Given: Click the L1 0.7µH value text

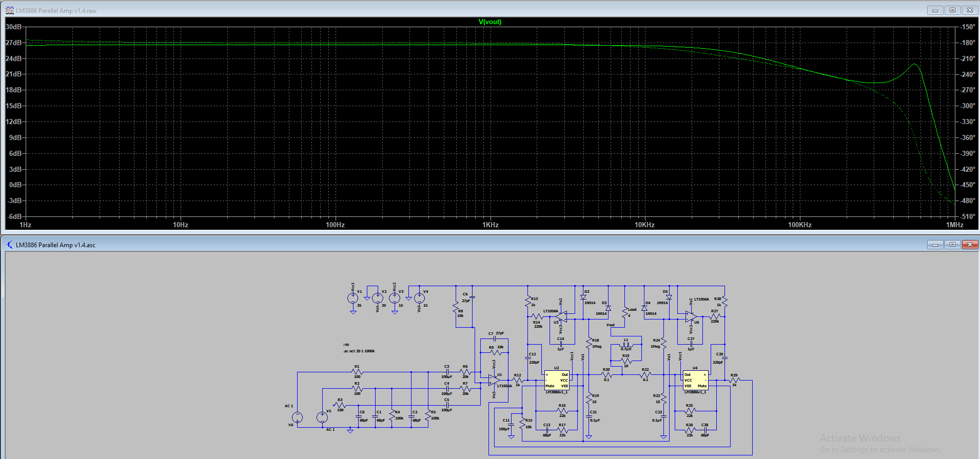Looking at the screenshot, I should coord(626,349).
